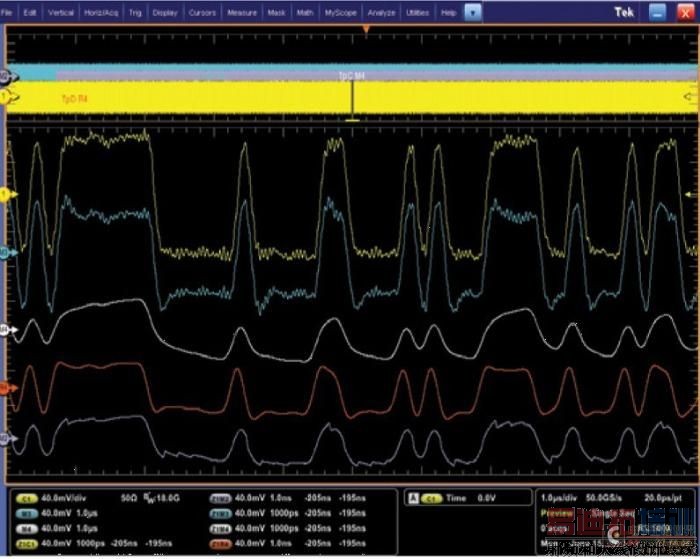
Task: Click the Tek logo
Action: pos(624,12)
